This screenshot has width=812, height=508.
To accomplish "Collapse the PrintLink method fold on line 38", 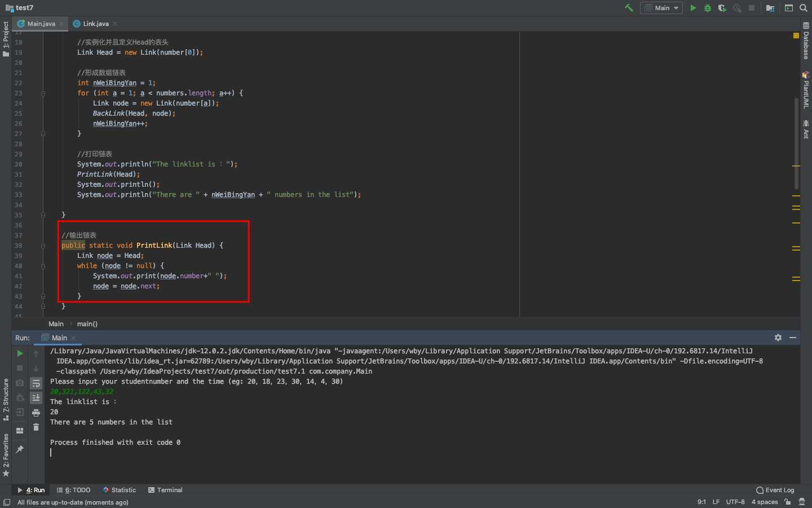I will 43,246.
